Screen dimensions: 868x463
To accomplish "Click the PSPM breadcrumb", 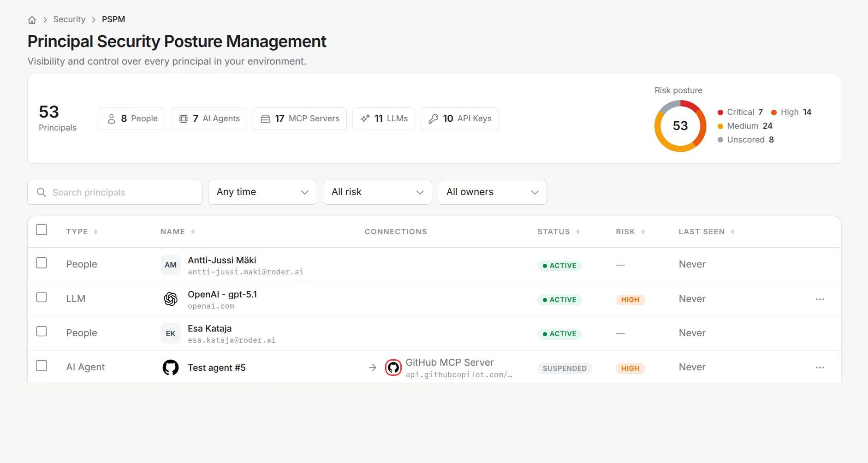I will [x=113, y=19].
